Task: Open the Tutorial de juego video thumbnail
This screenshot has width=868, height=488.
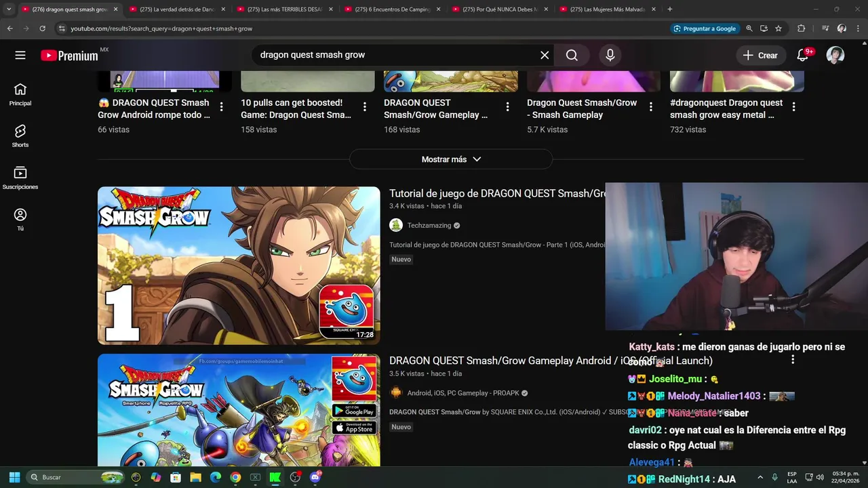Action: 239,266
